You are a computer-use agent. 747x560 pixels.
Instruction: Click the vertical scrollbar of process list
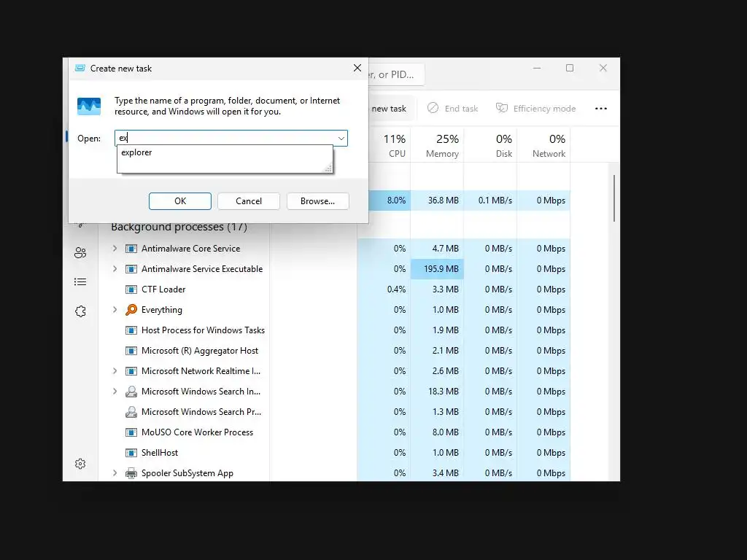point(614,198)
